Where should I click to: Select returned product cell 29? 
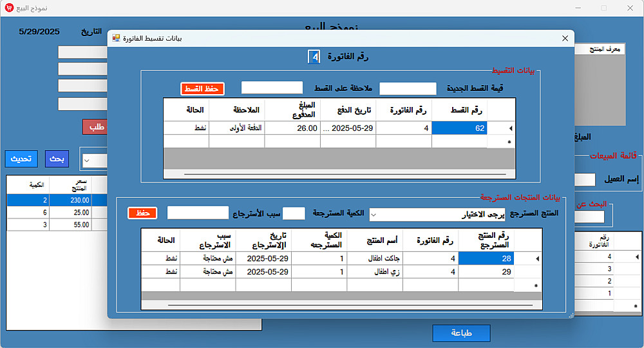point(486,271)
